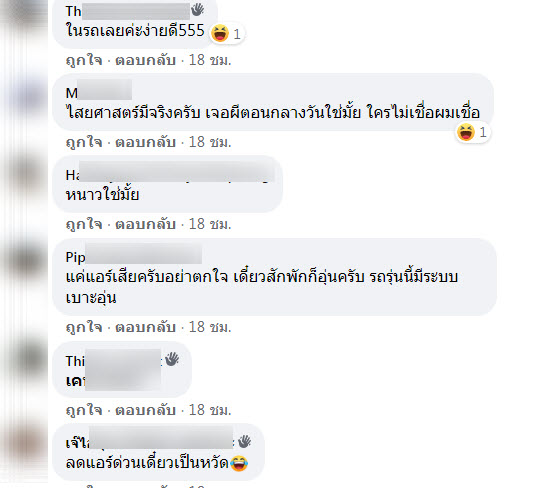
Task: Reply to the หนาวใช่มั้ย comment
Action: 145,224
